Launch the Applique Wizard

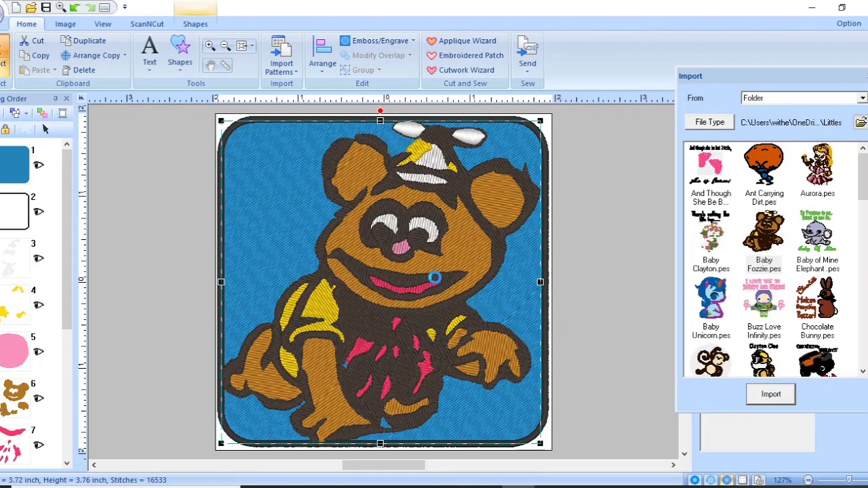point(461,41)
